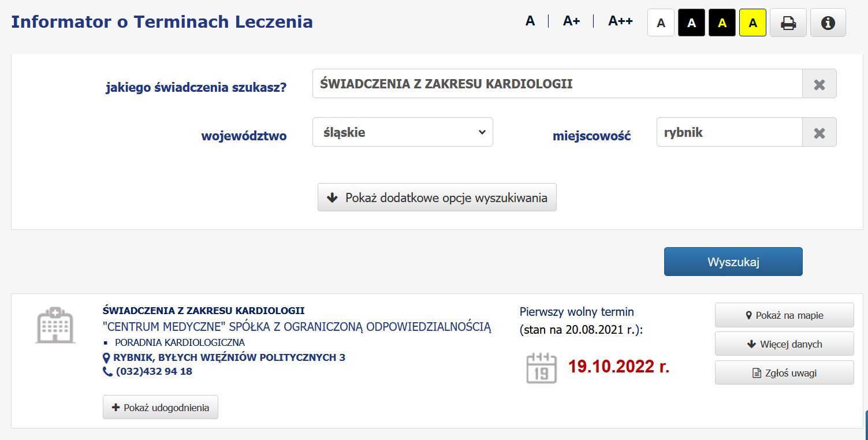Switch to black with yellow text contrast
The height and width of the screenshot is (440, 868).
click(x=722, y=23)
